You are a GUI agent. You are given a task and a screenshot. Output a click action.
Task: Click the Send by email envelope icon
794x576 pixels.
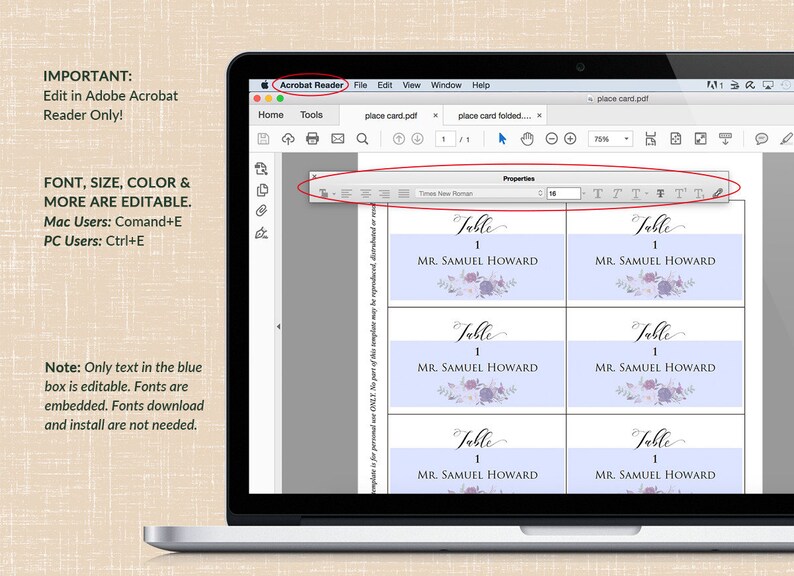[x=338, y=139]
